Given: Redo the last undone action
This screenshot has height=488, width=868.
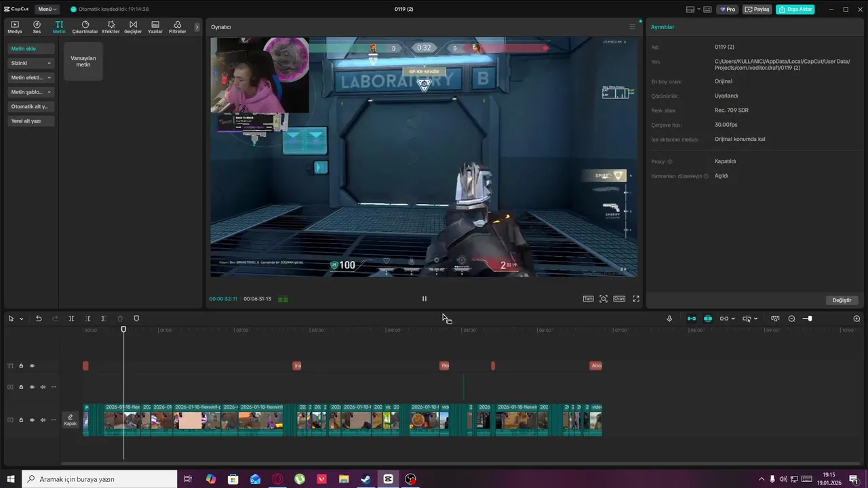Looking at the screenshot, I should pyautogui.click(x=55, y=319).
